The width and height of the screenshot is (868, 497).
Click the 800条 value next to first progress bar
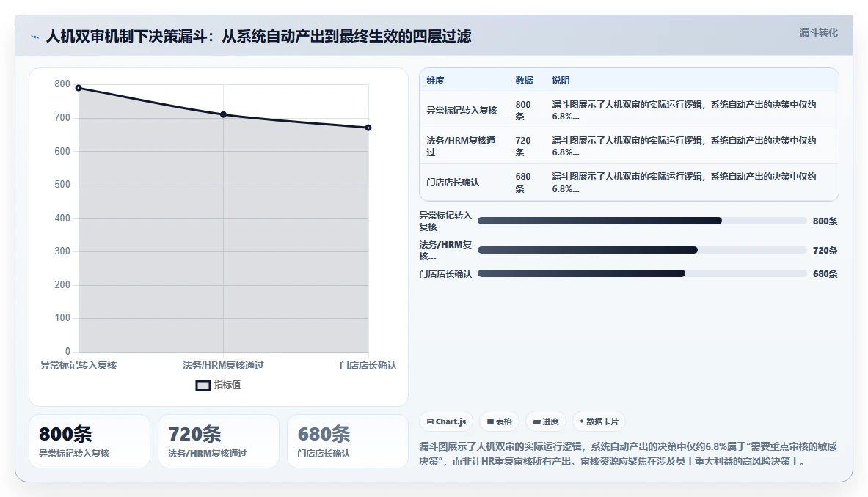[x=825, y=221]
